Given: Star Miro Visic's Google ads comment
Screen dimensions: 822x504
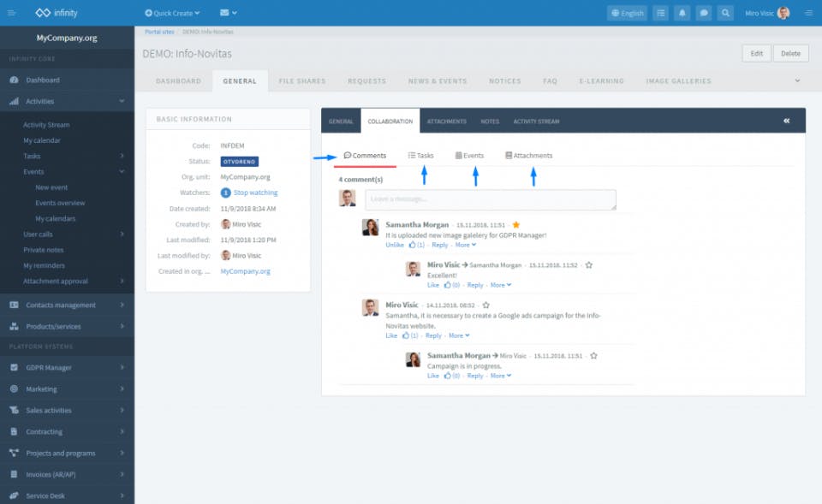Looking at the screenshot, I should (486, 305).
